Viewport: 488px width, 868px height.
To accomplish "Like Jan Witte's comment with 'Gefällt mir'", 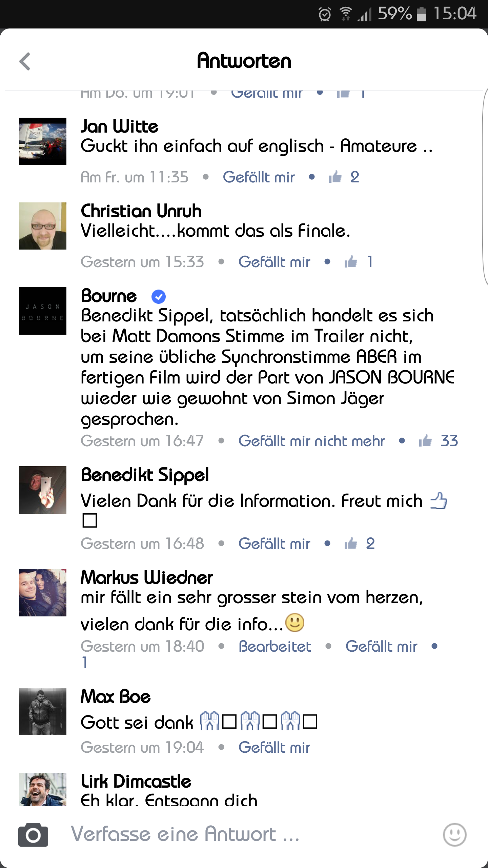I will click(259, 177).
